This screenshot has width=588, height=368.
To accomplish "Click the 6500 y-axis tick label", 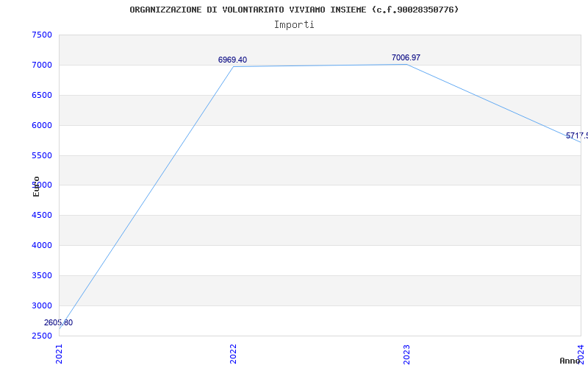I will tap(42, 95).
